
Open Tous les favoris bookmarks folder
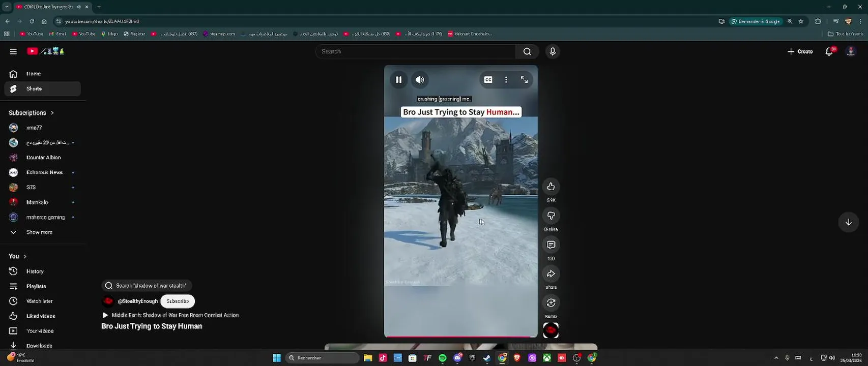pyautogui.click(x=845, y=34)
